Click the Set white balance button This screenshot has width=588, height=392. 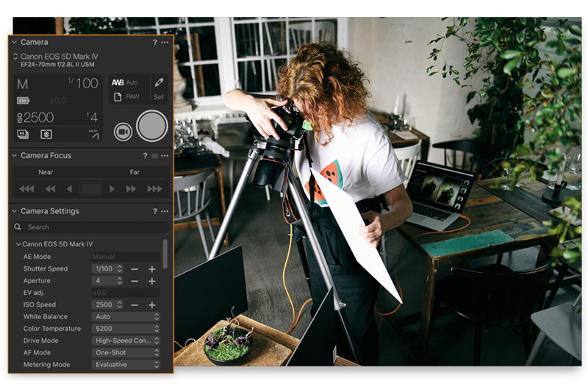pos(158,96)
